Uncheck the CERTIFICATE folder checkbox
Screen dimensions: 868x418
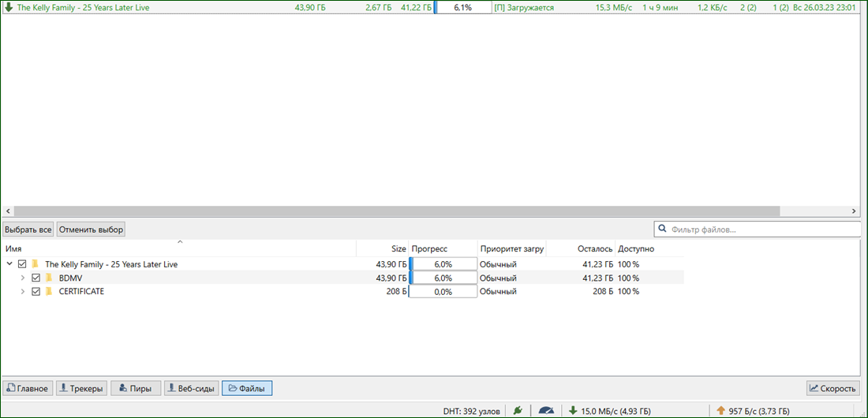pos(36,291)
